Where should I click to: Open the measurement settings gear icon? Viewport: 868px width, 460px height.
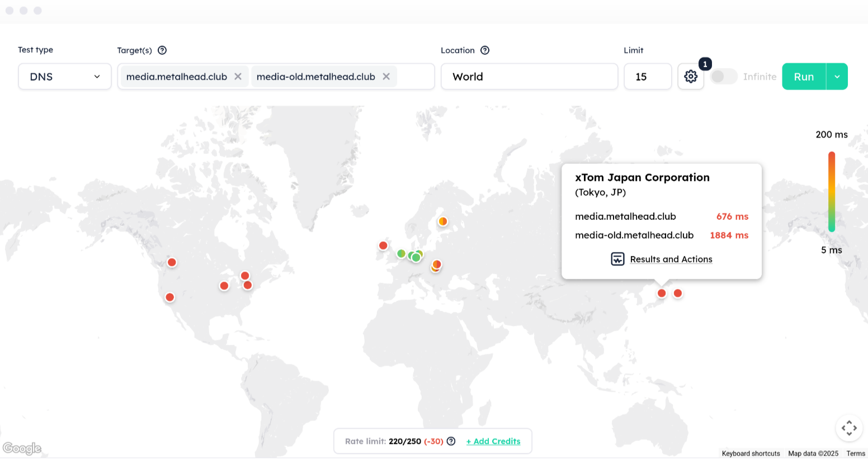(x=690, y=76)
